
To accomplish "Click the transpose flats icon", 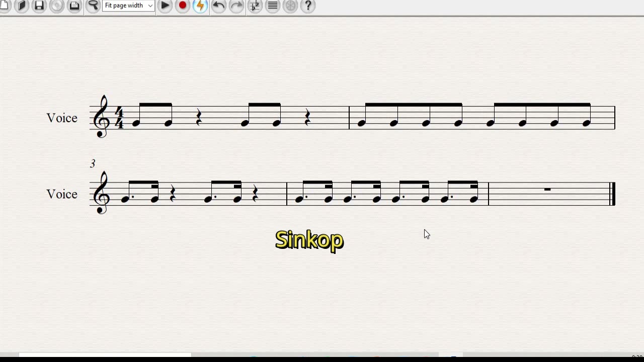I will coord(255,5).
